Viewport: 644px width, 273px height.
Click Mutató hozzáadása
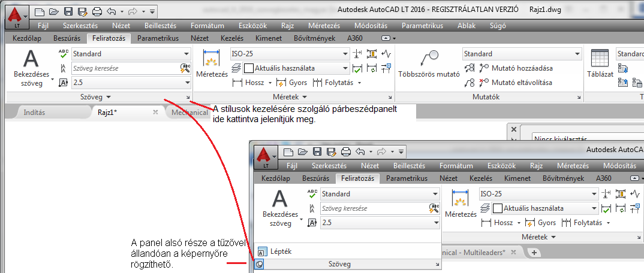tap(516, 68)
